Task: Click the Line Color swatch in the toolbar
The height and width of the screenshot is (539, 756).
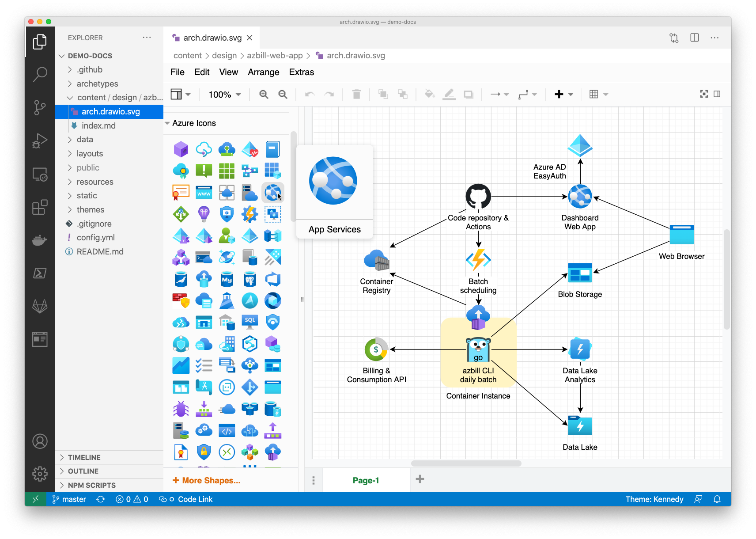Action: click(449, 94)
